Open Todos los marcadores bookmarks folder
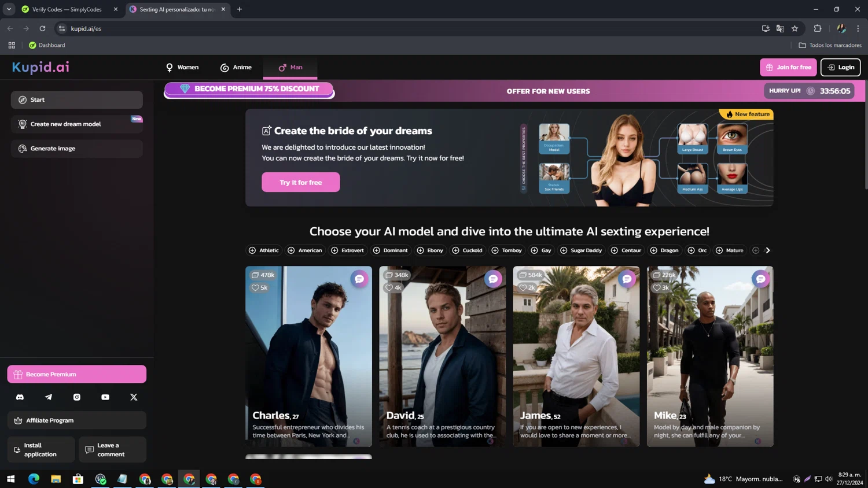 click(830, 45)
